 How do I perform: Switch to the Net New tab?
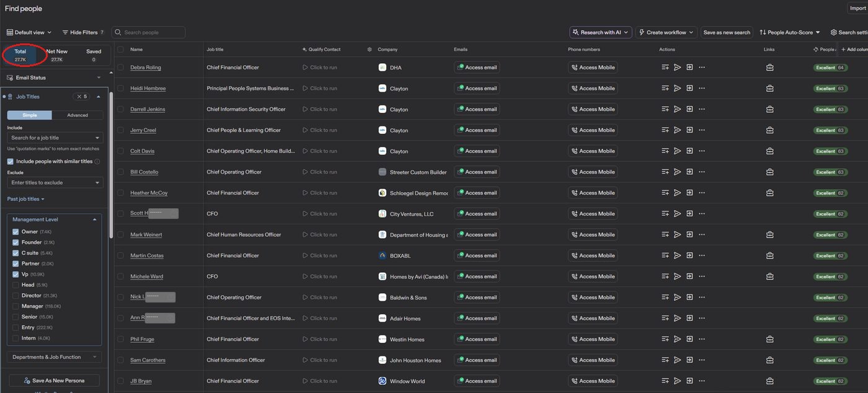point(57,55)
